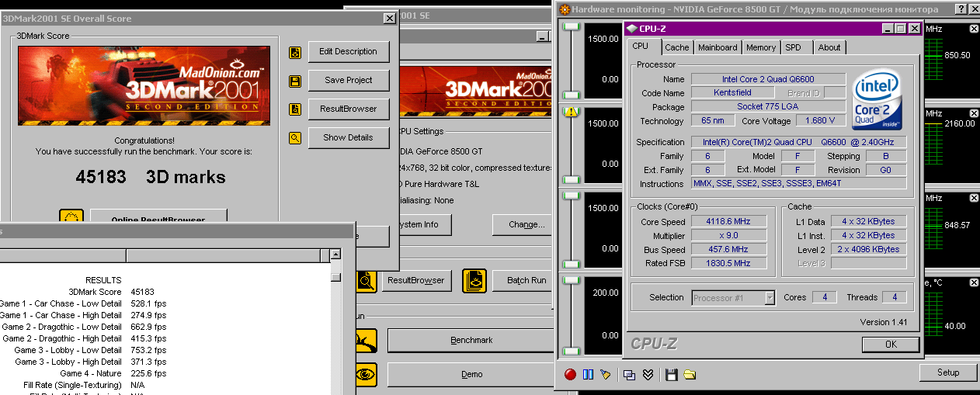Click the Batch Run clipboard icon
980x395 pixels.
point(474,280)
